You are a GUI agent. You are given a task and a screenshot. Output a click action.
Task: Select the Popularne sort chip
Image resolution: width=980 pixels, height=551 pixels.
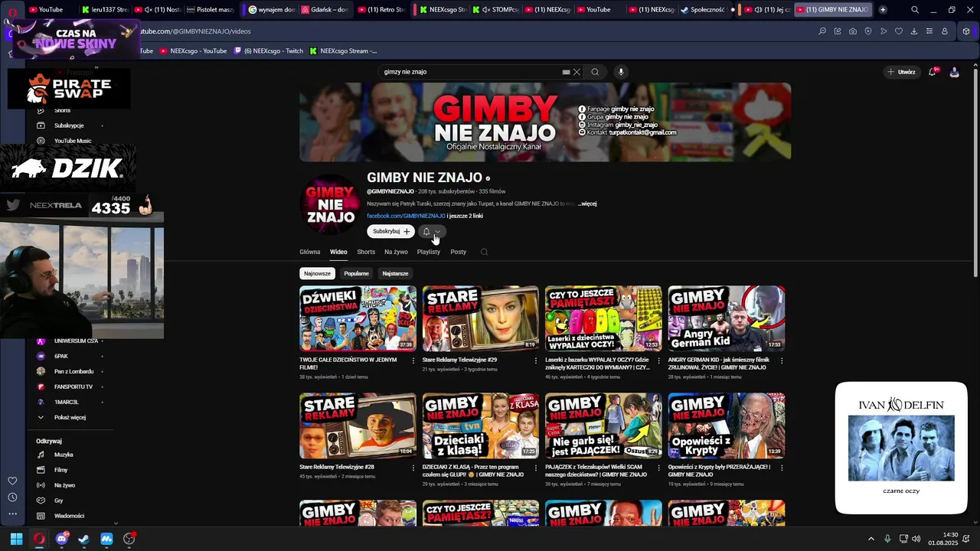356,273
